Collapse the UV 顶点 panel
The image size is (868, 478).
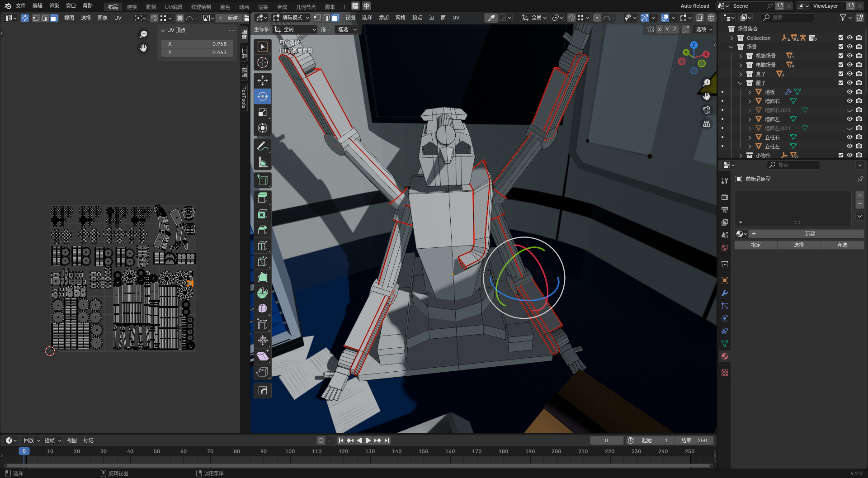click(x=163, y=30)
